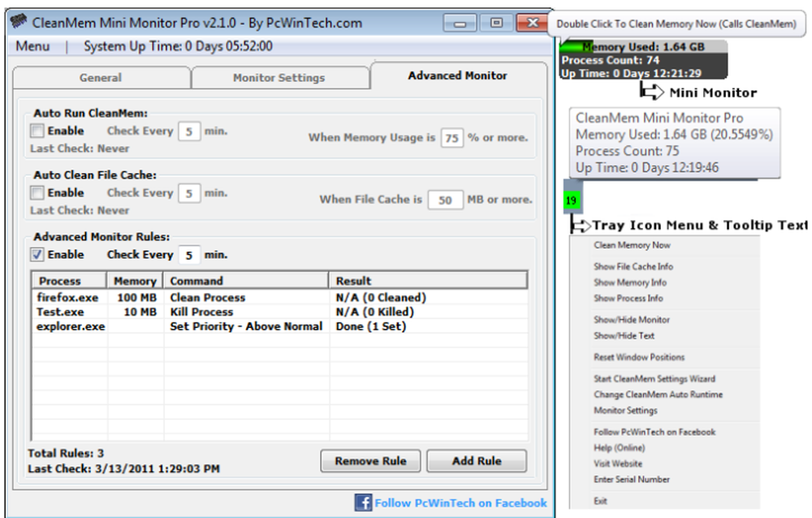Viewport: 812px width, 518px height.
Task: Select the Advanced Monitor tab
Action: coord(458,76)
